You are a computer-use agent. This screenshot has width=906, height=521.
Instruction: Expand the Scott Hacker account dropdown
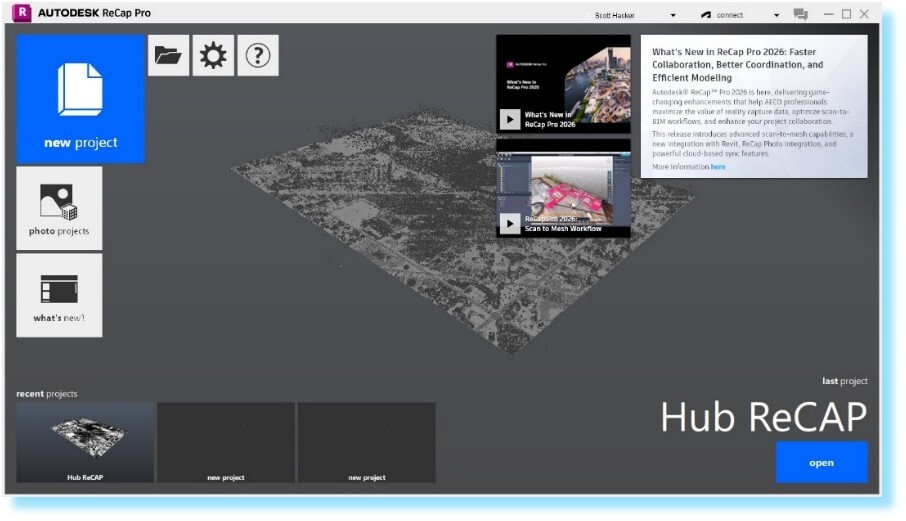[x=673, y=16]
